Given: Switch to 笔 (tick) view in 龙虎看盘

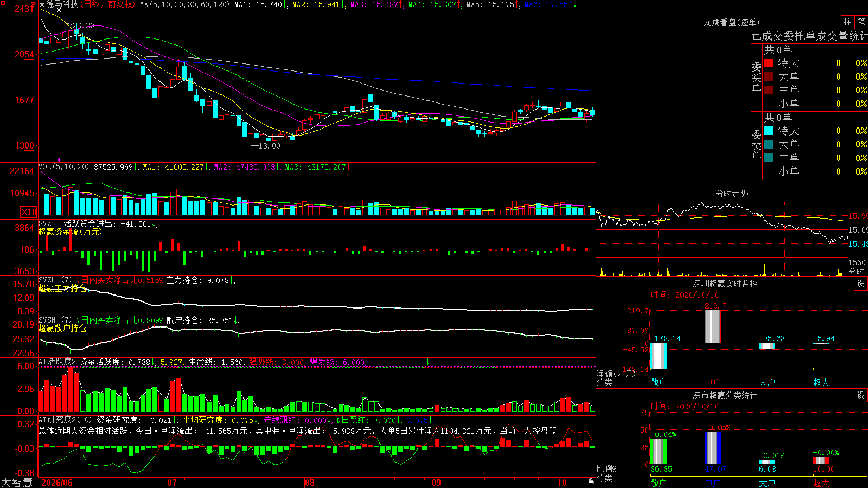Looking at the screenshot, I should (861, 22).
